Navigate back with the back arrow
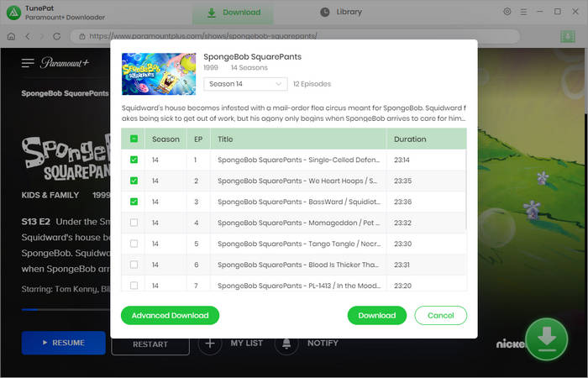Viewport: 588px width, 378px height. pyautogui.click(x=28, y=36)
